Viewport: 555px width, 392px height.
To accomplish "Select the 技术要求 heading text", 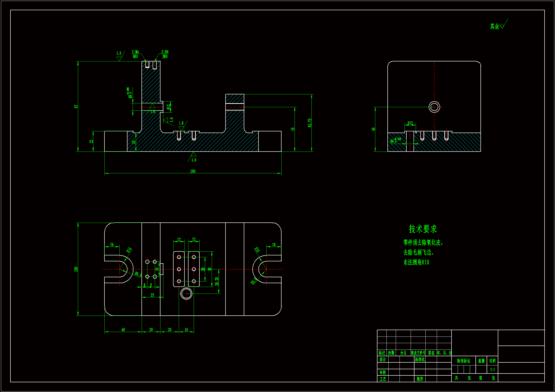I will (423, 229).
